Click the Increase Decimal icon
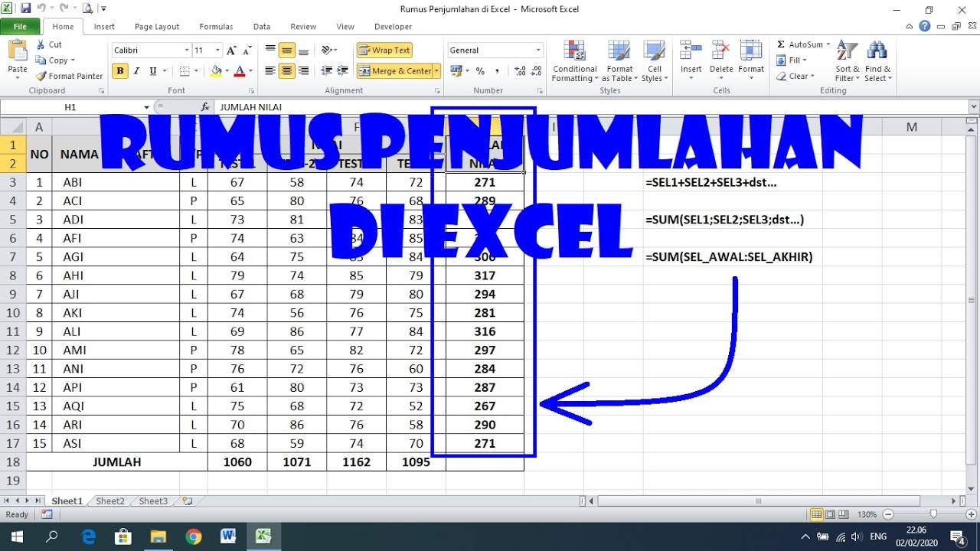This screenshot has width=980, height=551. click(521, 71)
